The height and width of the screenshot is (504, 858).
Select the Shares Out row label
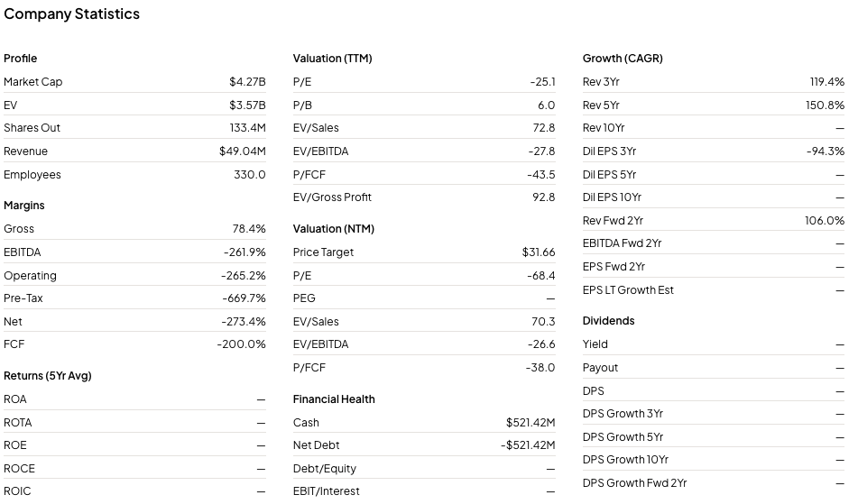pyautogui.click(x=32, y=128)
